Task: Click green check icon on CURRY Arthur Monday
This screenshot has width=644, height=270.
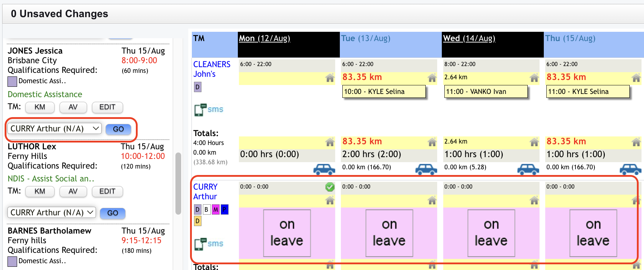Action: pos(330,187)
